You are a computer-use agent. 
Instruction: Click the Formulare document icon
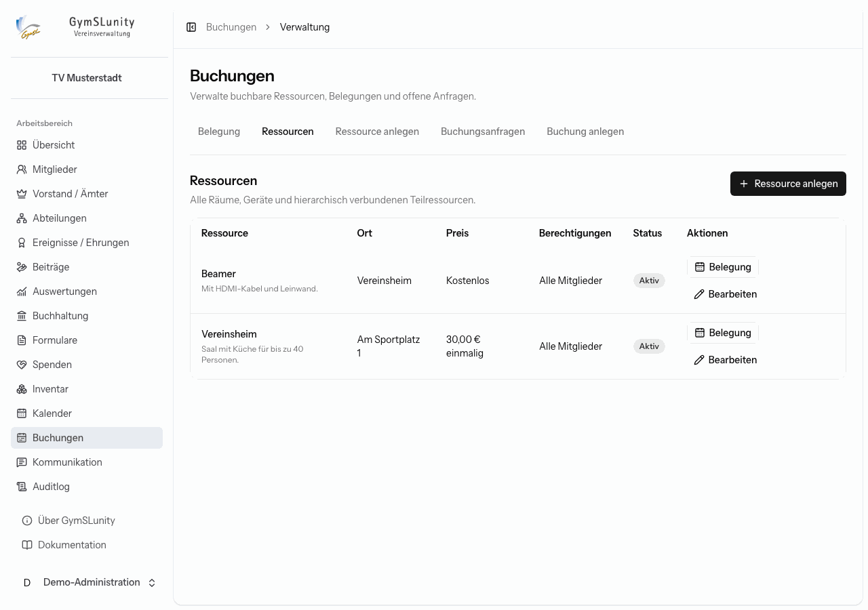coord(22,340)
